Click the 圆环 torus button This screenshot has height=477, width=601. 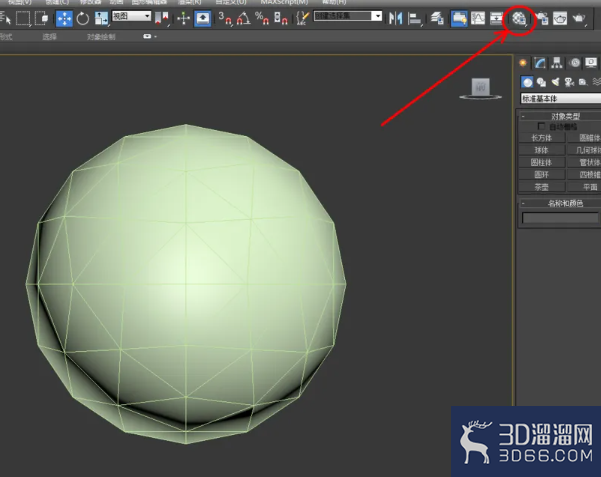(542, 174)
